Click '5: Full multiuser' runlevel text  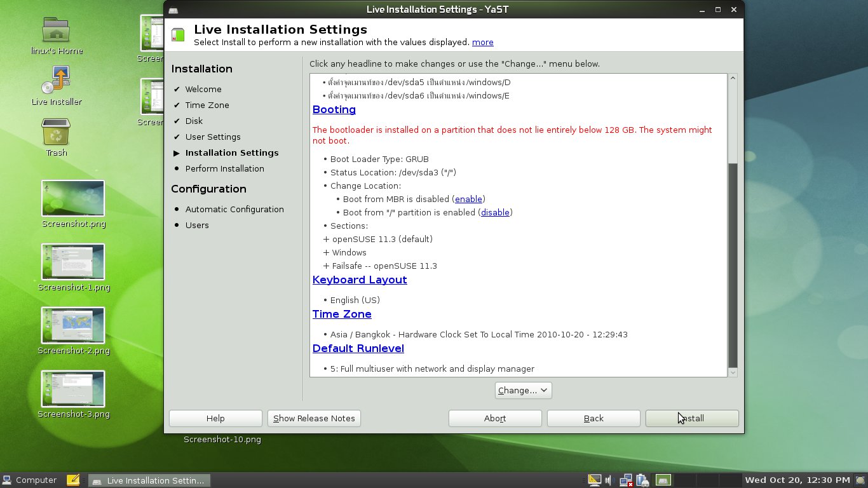point(432,369)
